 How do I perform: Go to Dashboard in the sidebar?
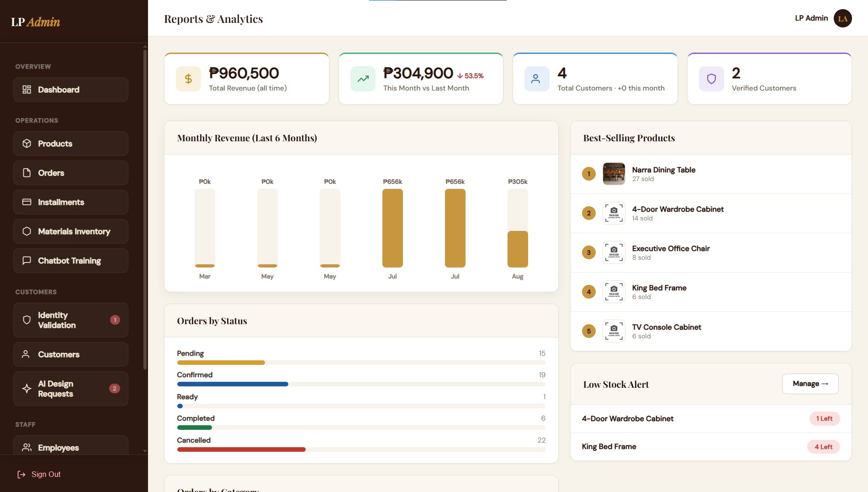[71, 90]
